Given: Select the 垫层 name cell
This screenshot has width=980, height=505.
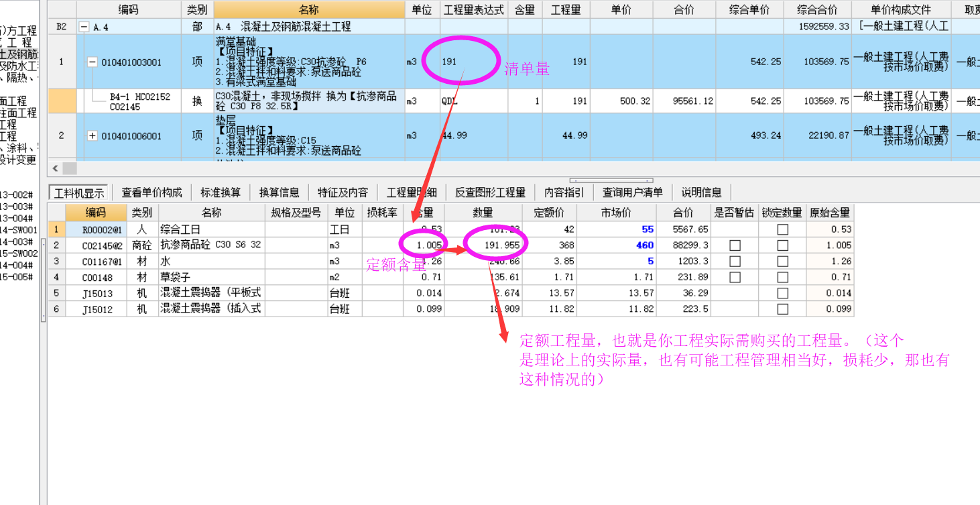Looking at the screenshot, I should pyautogui.click(x=309, y=135).
